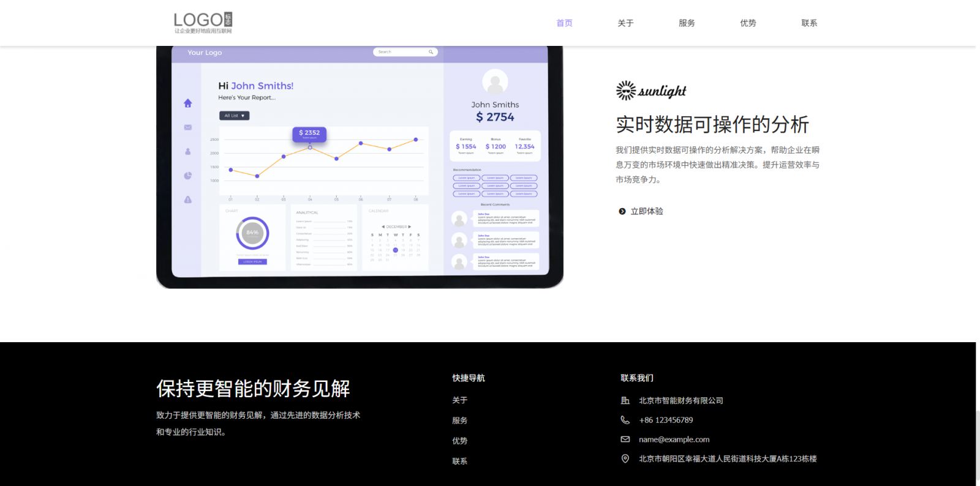Open the footer 服务 quick link
The height and width of the screenshot is (486, 980).
pos(460,421)
